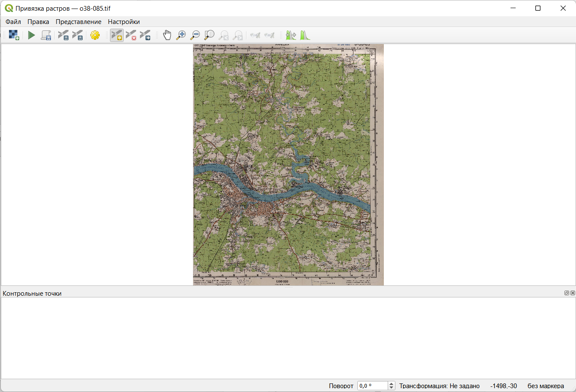Open the Настройки menu
This screenshot has width=576, height=392.
click(124, 22)
